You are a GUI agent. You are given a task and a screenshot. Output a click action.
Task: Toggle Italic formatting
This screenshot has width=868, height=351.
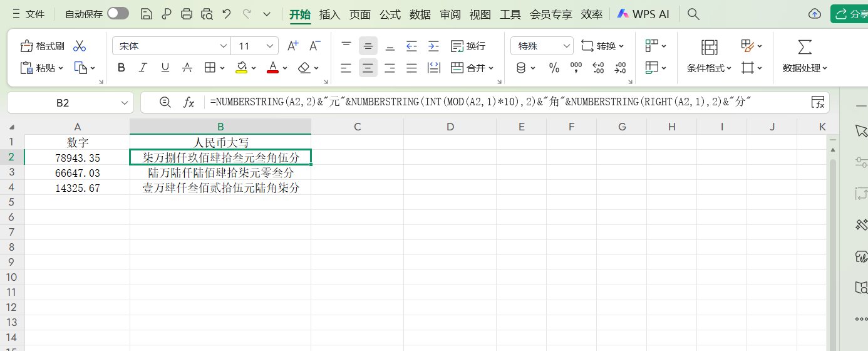point(143,68)
